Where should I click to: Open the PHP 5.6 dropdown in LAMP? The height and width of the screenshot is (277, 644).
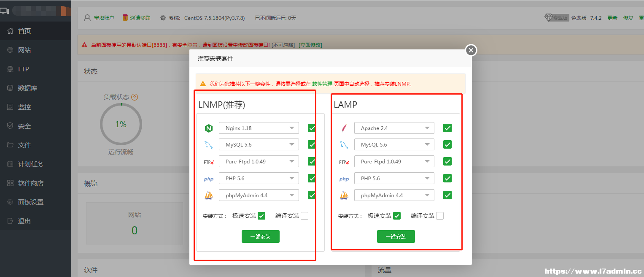[x=394, y=178]
